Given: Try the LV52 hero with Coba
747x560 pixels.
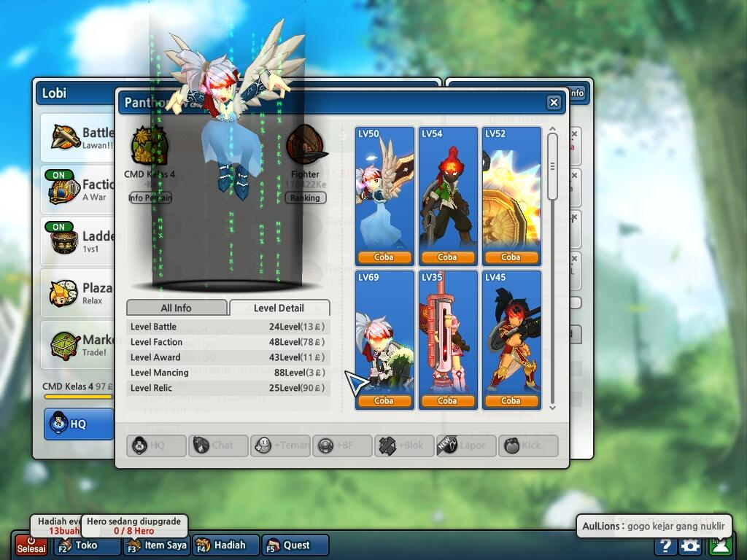Looking at the screenshot, I should 511,257.
